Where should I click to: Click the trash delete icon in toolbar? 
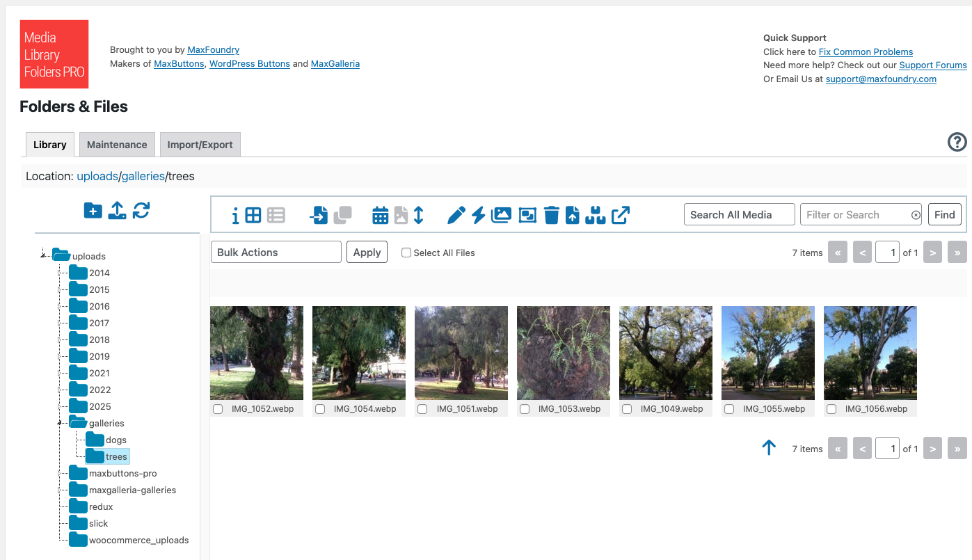551,216
